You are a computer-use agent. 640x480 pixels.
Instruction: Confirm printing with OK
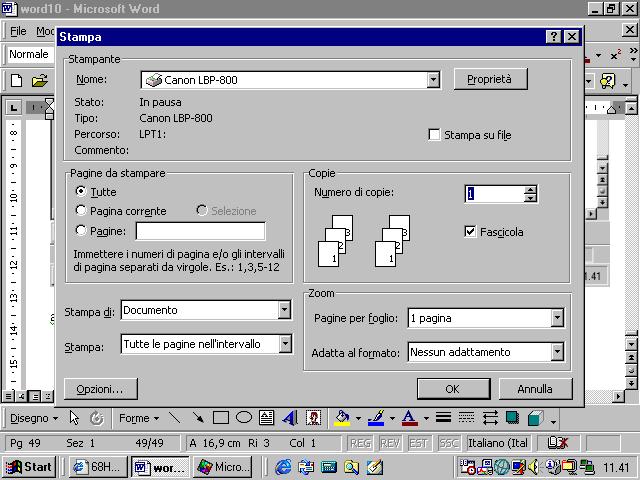click(453, 389)
